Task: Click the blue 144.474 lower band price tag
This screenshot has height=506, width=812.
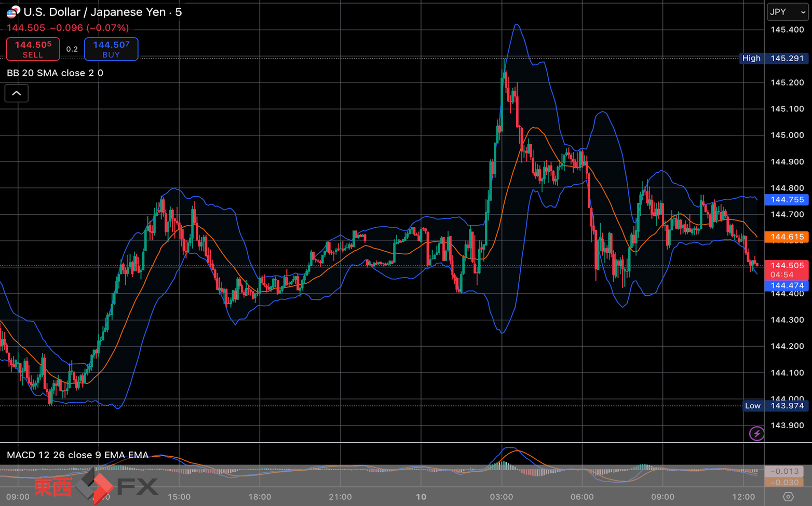Action: click(787, 285)
